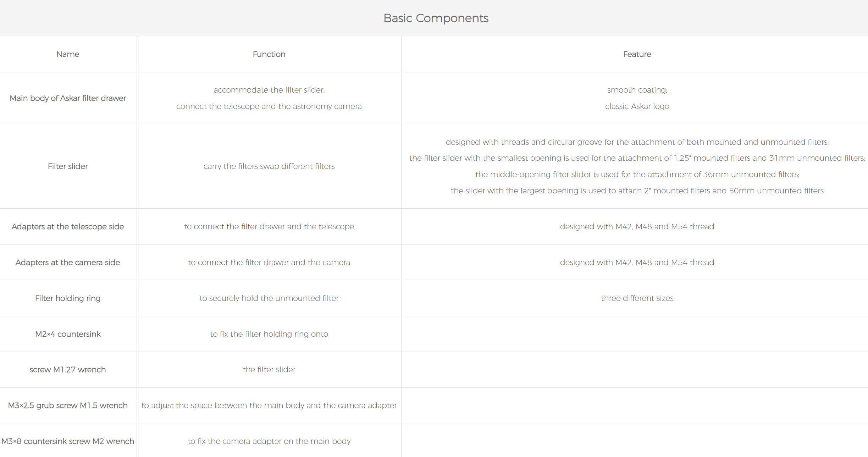Select the Adapters at the camera side cell

[x=68, y=263]
